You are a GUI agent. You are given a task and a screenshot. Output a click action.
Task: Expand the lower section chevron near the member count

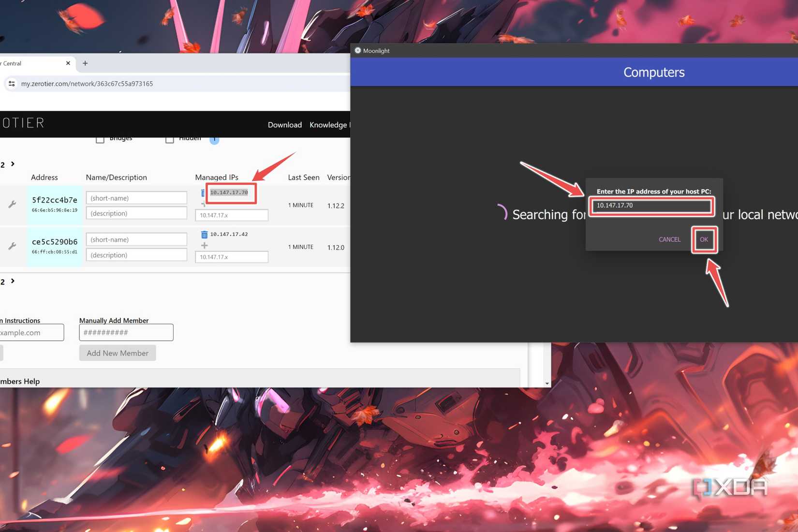click(x=12, y=281)
